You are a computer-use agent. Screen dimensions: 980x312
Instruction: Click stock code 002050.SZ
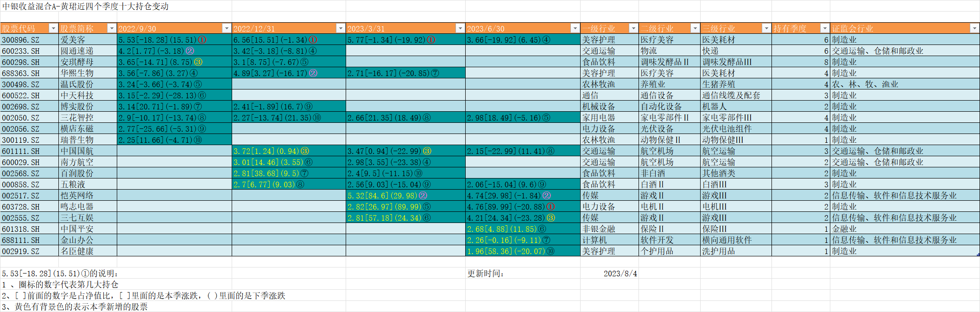pyautogui.click(x=29, y=118)
